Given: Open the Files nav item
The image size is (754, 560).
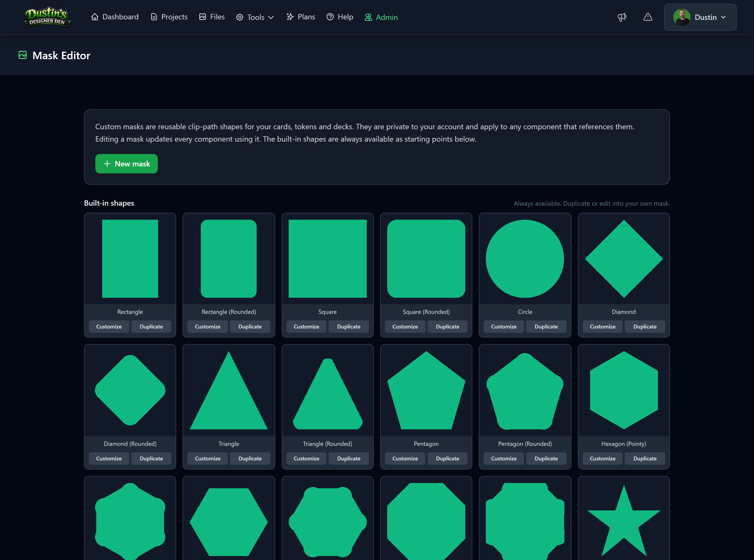Looking at the screenshot, I should (212, 17).
